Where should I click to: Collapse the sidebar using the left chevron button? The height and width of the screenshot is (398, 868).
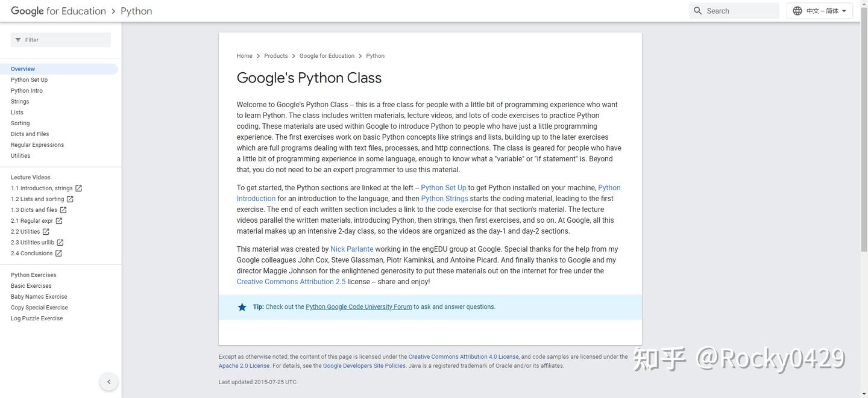click(108, 381)
